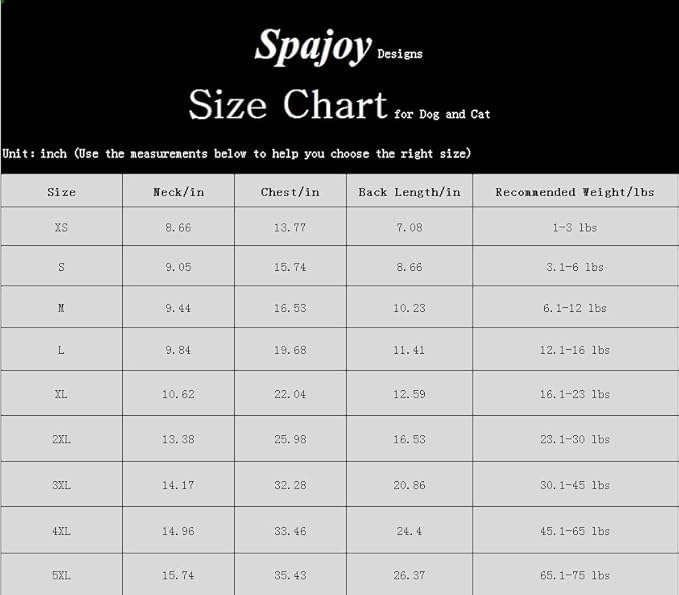Select the Recommended Weight/lbs column header
Screen dimensions: 679x595
575,192
